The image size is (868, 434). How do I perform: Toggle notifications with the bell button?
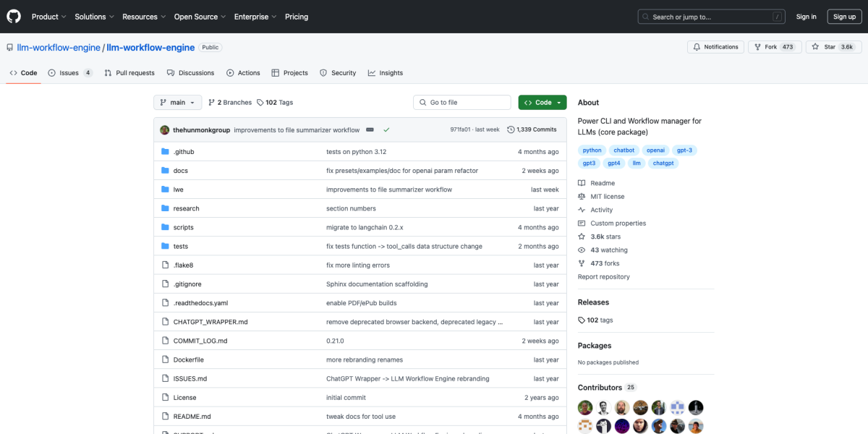point(715,46)
